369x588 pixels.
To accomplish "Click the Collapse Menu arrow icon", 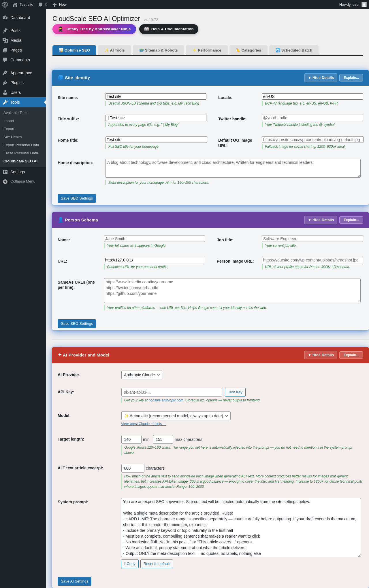I will pyautogui.click(x=5, y=181).
